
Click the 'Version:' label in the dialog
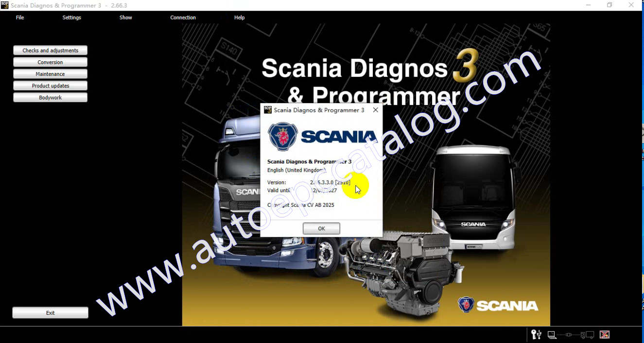277,182
